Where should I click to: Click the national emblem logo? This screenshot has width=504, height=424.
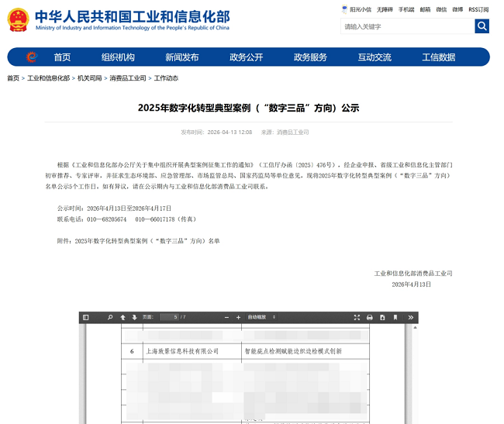(19, 20)
